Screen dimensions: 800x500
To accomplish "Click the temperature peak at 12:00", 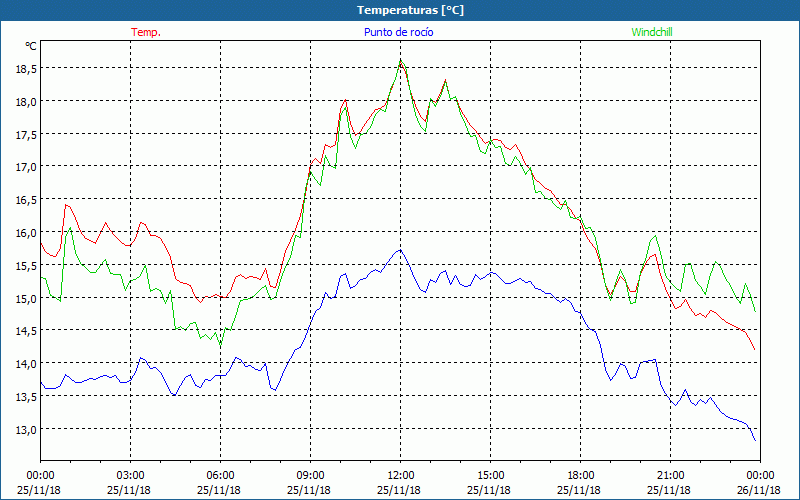I will point(401,62).
